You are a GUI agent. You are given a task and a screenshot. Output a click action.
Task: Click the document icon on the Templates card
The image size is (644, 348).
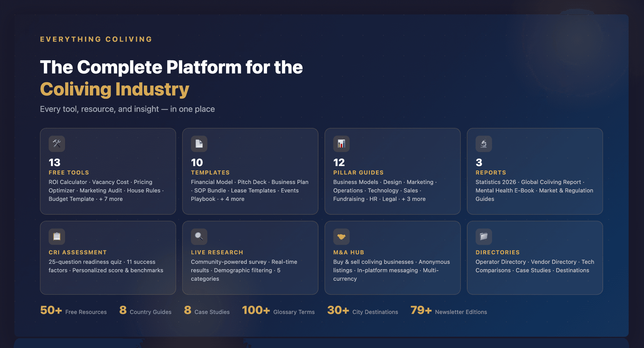pyautogui.click(x=199, y=144)
